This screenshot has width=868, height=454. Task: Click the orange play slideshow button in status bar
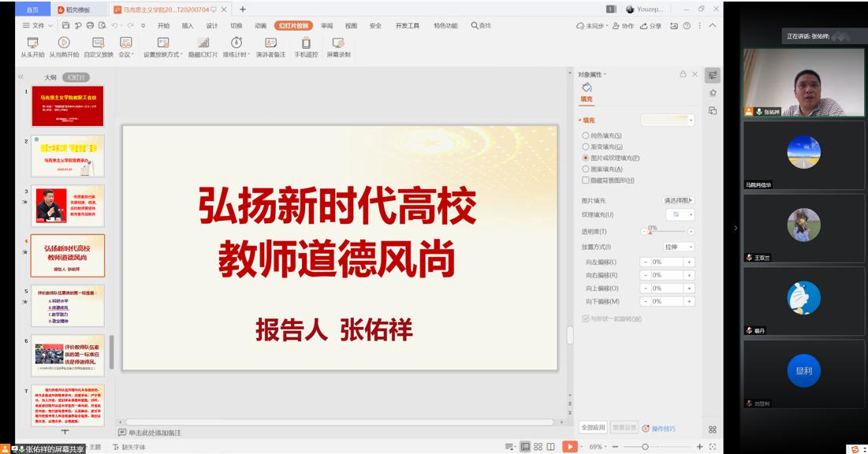(568, 447)
